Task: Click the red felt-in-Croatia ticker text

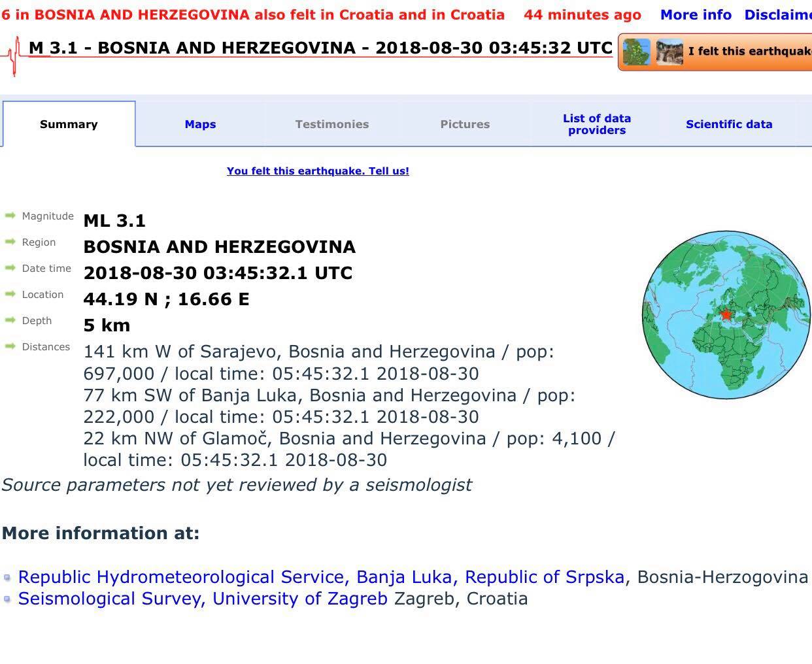Action: [252, 15]
